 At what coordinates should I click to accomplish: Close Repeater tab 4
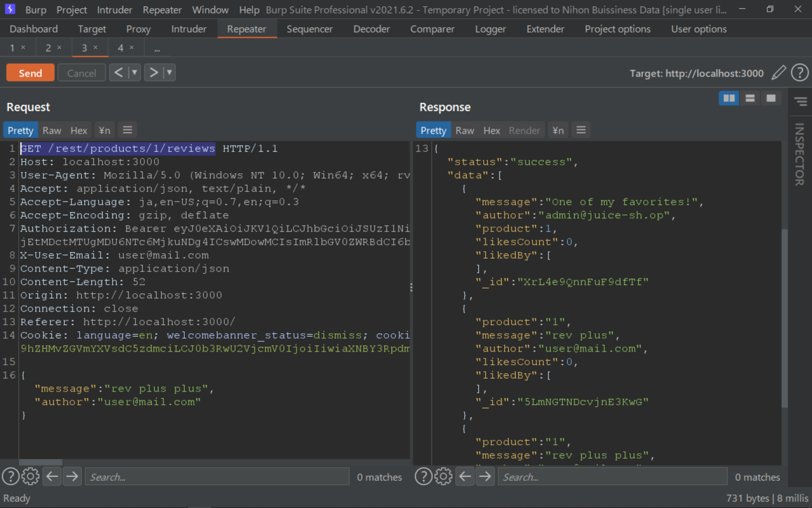click(131, 47)
